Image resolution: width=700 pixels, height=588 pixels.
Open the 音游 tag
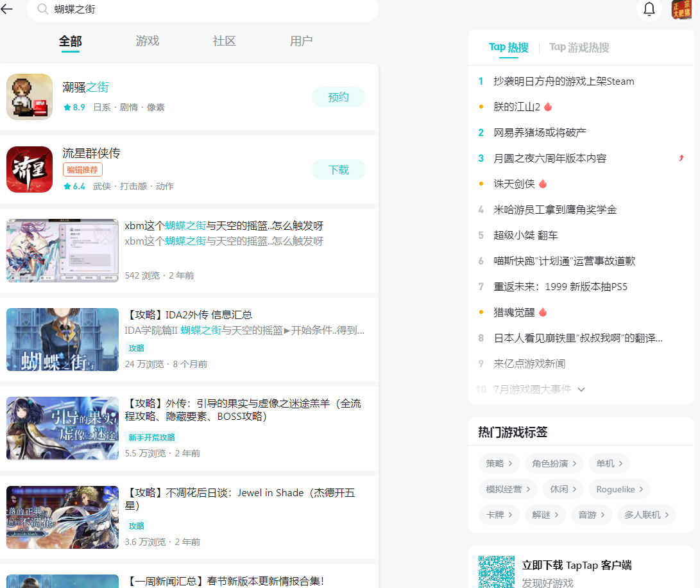592,515
